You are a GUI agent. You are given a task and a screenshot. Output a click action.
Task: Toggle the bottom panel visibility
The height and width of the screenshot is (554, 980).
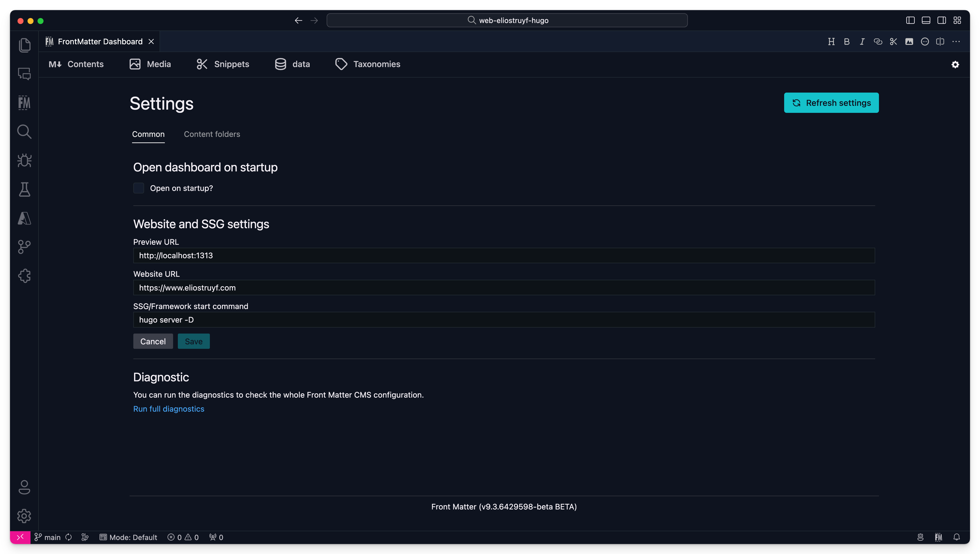926,20
